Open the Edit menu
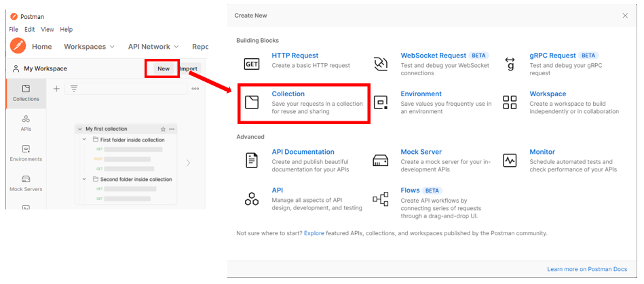Viewport: 644px width, 284px height. [30, 30]
